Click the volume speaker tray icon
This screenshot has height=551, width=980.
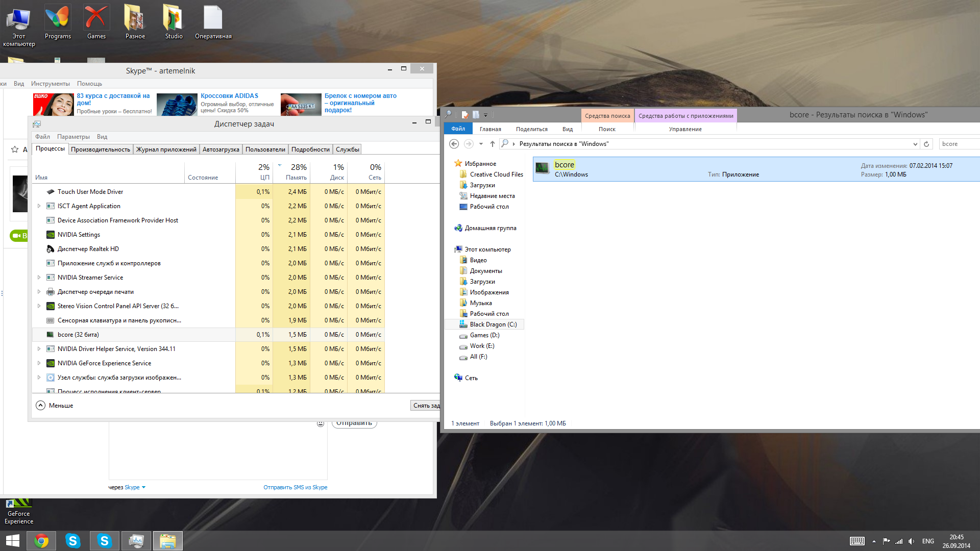click(912, 541)
